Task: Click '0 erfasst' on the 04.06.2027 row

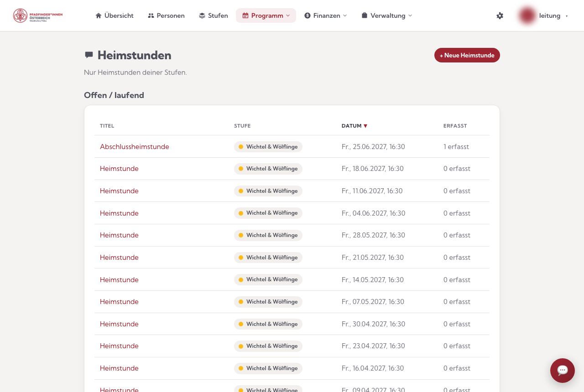Action: point(457,213)
